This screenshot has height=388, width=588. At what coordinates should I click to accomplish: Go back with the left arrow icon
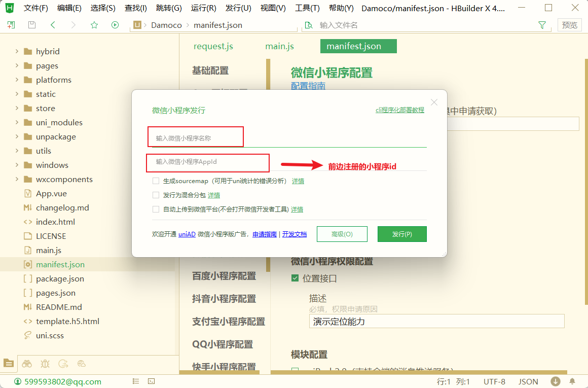click(x=53, y=25)
